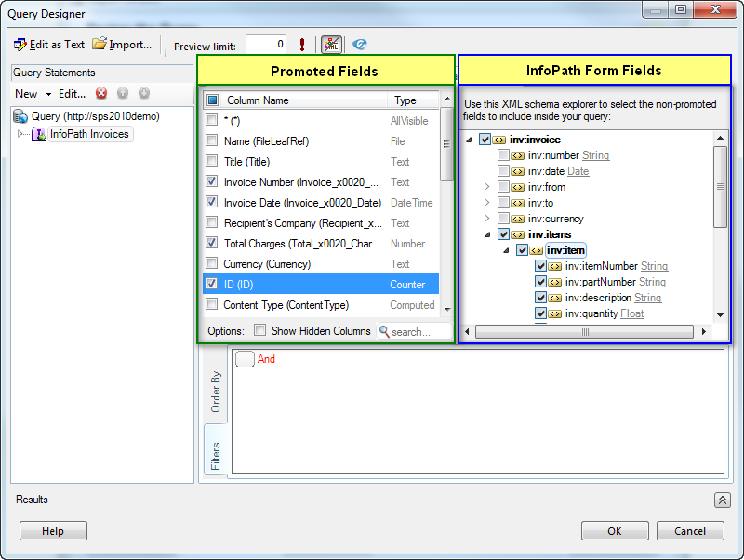
Task: Enable Show Hidden Columns option
Action: (260, 330)
